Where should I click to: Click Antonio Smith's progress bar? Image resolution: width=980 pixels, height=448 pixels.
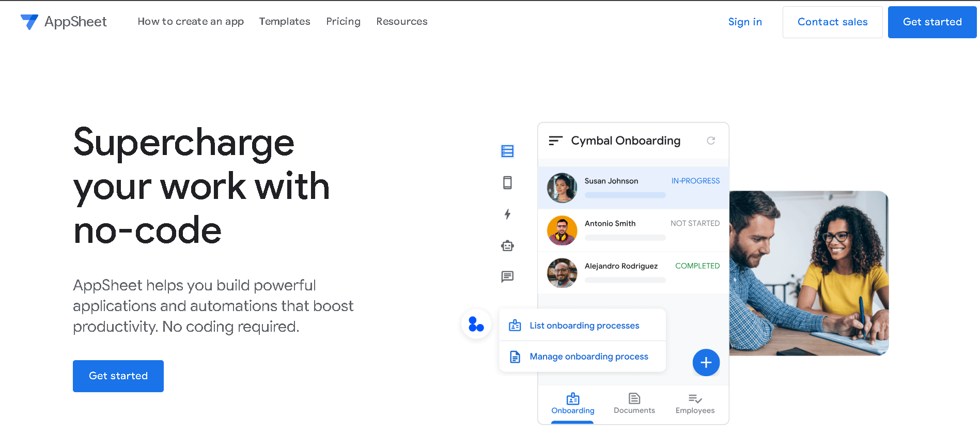point(625,238)
